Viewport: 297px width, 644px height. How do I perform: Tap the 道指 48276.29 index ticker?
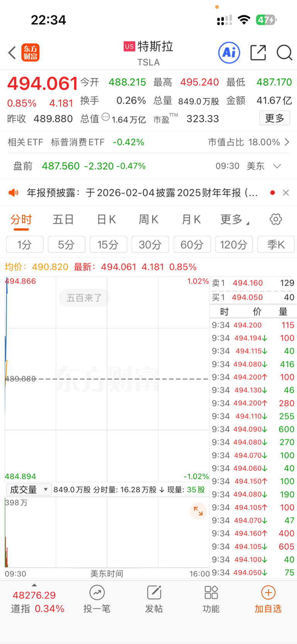pyautogui.click(x=38, y=601)
